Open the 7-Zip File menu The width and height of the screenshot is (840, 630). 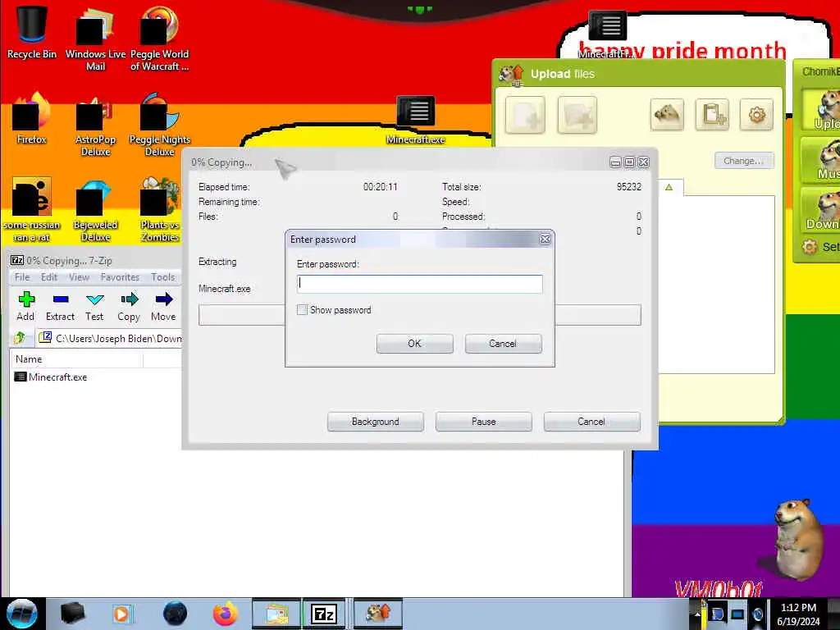[x=22, y=277]
